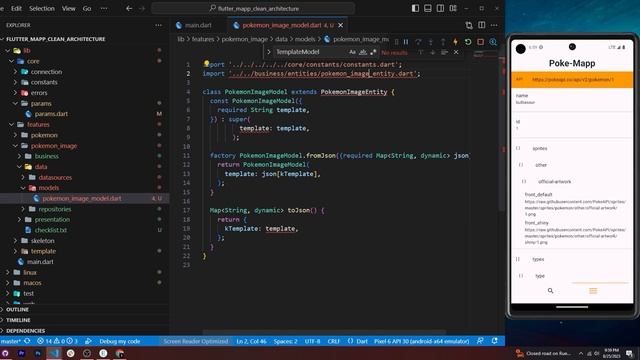
Task: Synchronize changes icon in status bar
Action: pyautogui.click(x=27, y=341)
